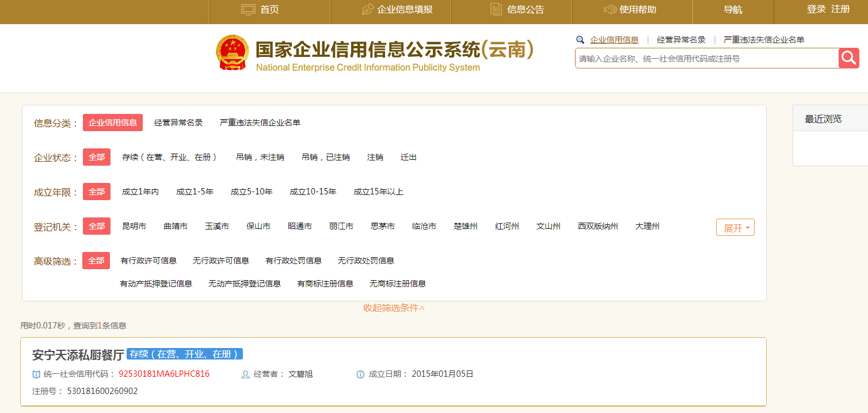Viewport: 868px width, 413px height.
Task: Open the 安宁天添私厨餐厅 result
Action: point(78,355)
